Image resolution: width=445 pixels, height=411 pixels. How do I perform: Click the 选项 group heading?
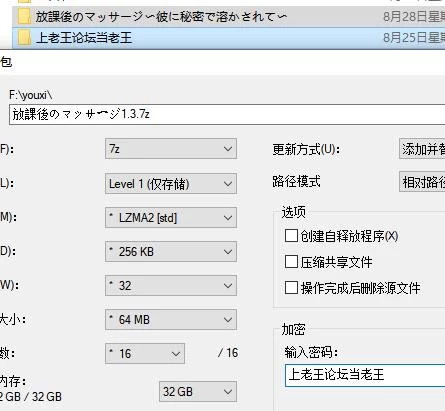click(x=294, y=212)
